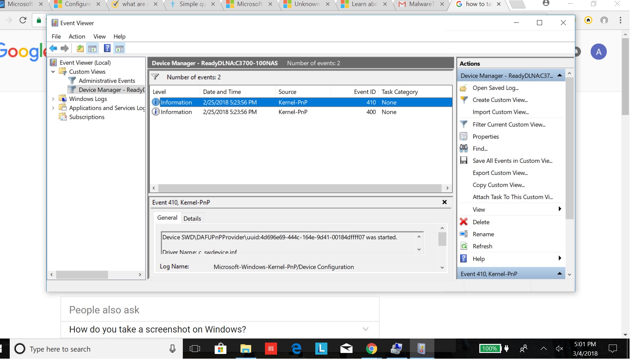The image size is (644, 362).
Task: Click the Forward arrow toolbar icon
Action: point(65,49)
